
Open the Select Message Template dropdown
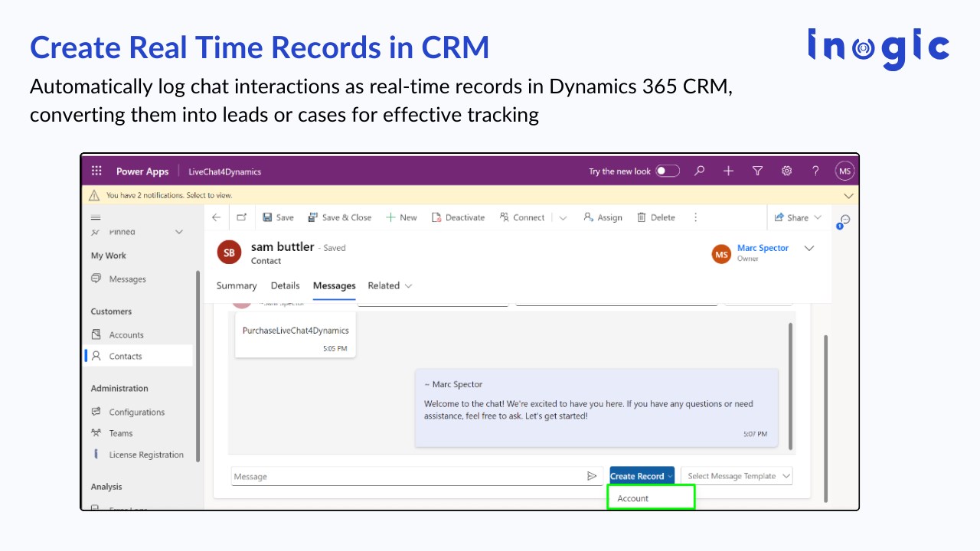click(737, 476)
